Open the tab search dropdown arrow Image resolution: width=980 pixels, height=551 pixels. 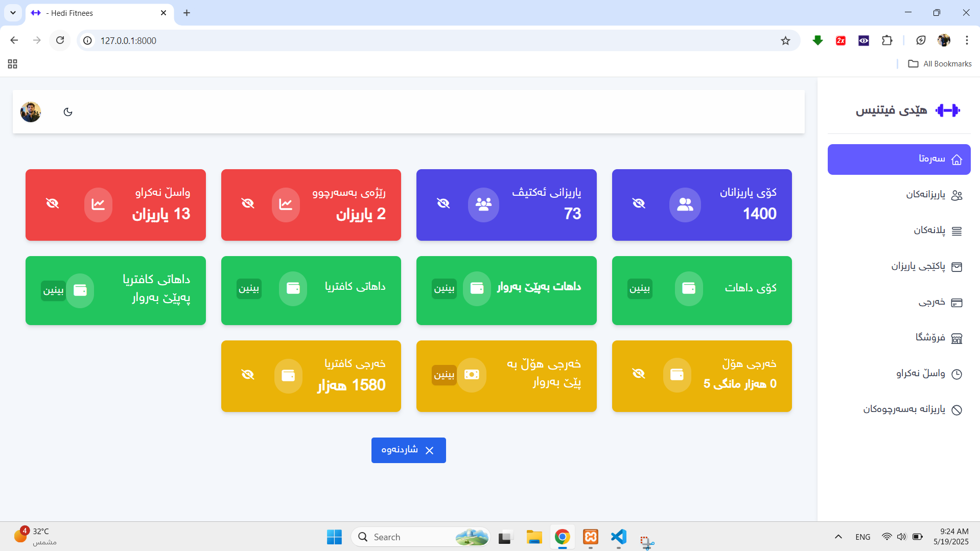[x=13, y=13]
